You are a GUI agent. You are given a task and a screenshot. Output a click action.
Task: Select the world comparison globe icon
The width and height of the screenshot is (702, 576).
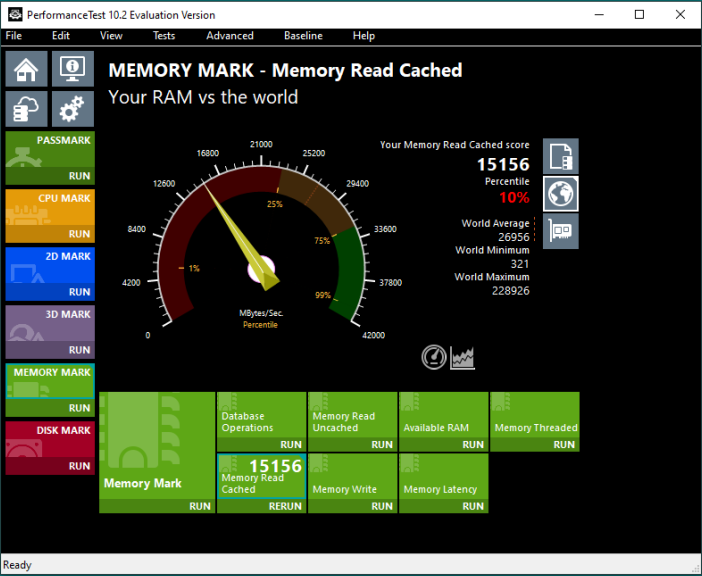coord(561,194)
